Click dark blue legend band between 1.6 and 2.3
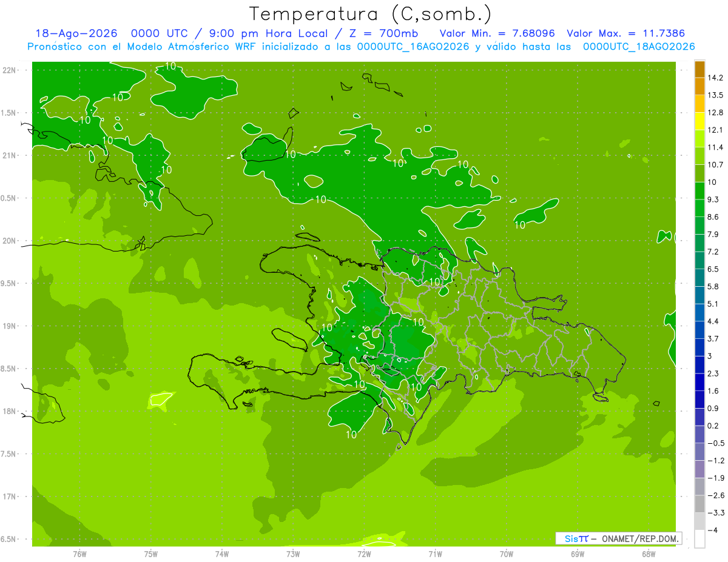The width and height of the screenshot is (728, 562). tap(699, 381)
